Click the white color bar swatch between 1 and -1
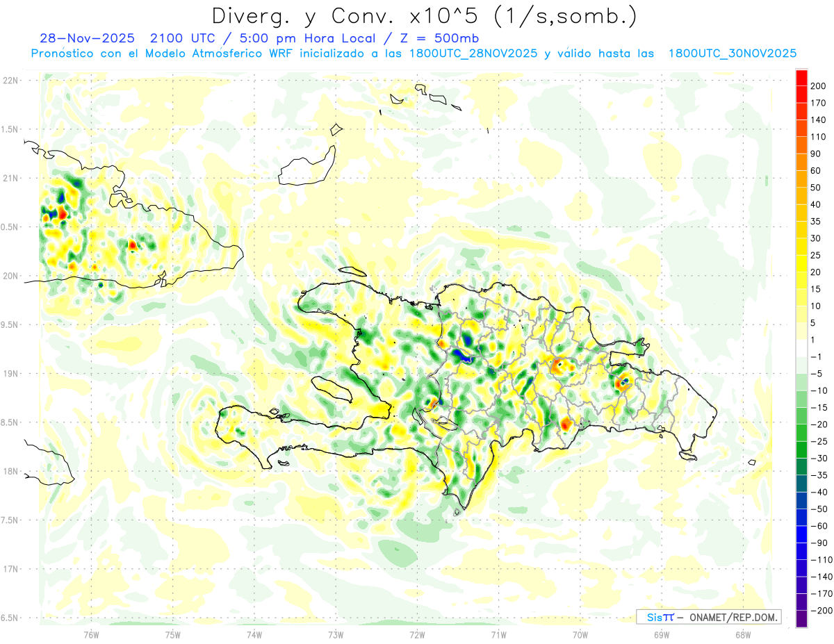This screenshot has height=644, width=834. coord(801,348)
